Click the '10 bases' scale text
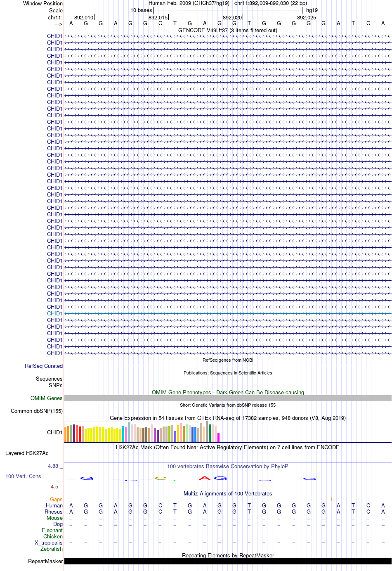Image resolution: width=392 pixels, height=571 pixels. 141,10
